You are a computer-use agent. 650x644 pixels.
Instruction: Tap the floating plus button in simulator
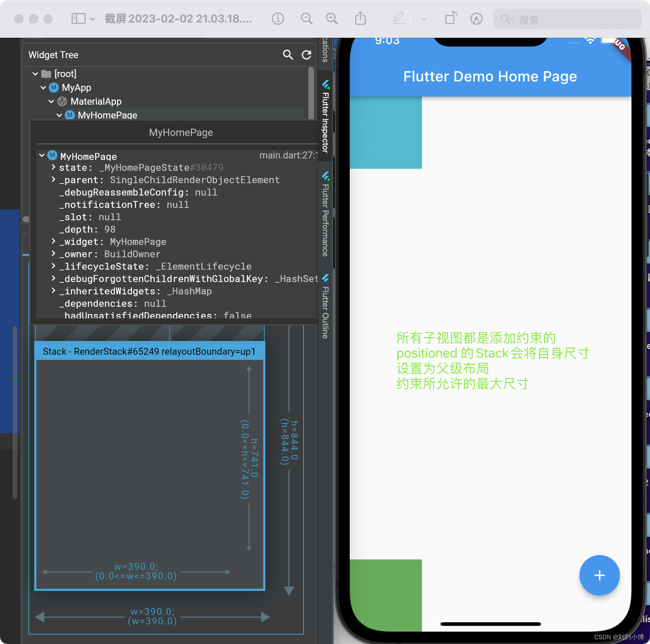pyautogui.click(x=599, y=575)
